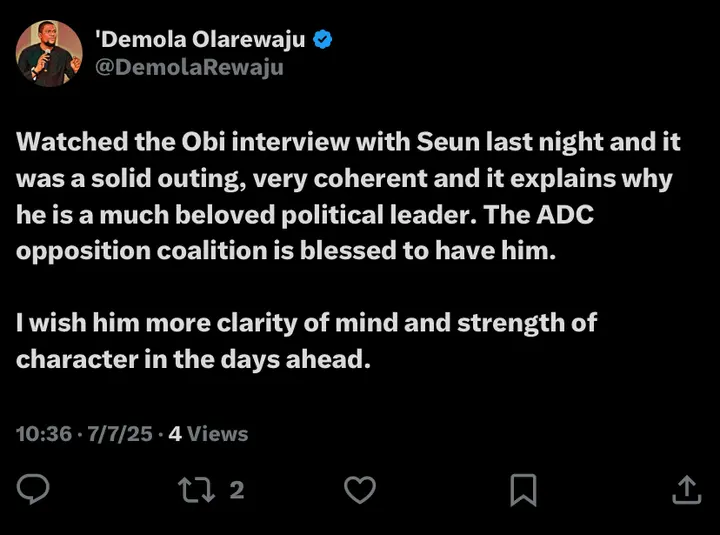
Task: View the 4 Views analytics label
Action: click(x=208, y=434)
